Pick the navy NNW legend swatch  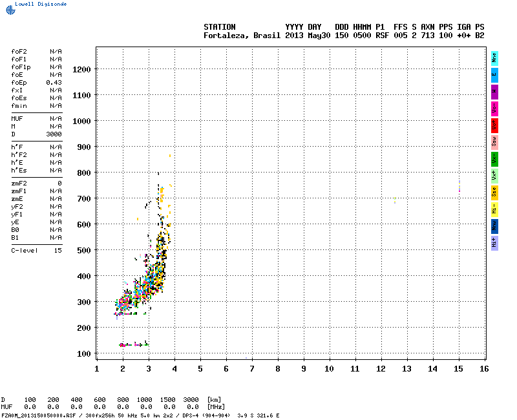494,226
